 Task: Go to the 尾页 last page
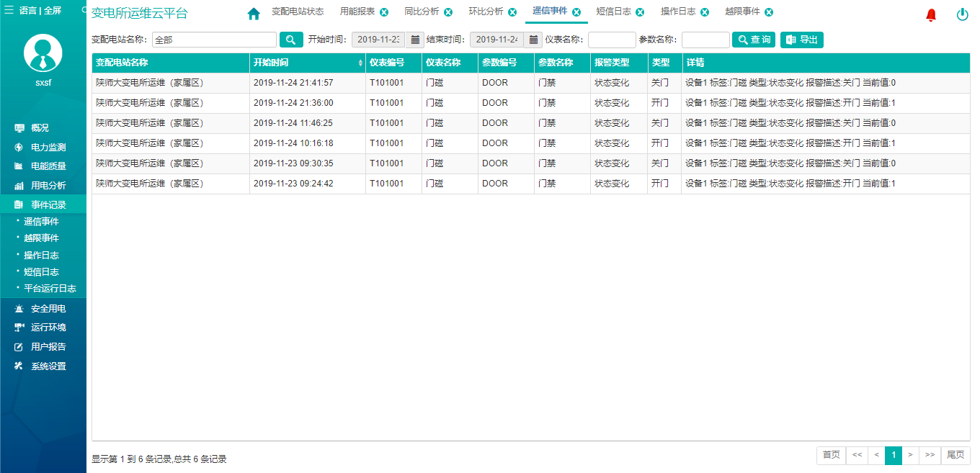pos(955,454)
